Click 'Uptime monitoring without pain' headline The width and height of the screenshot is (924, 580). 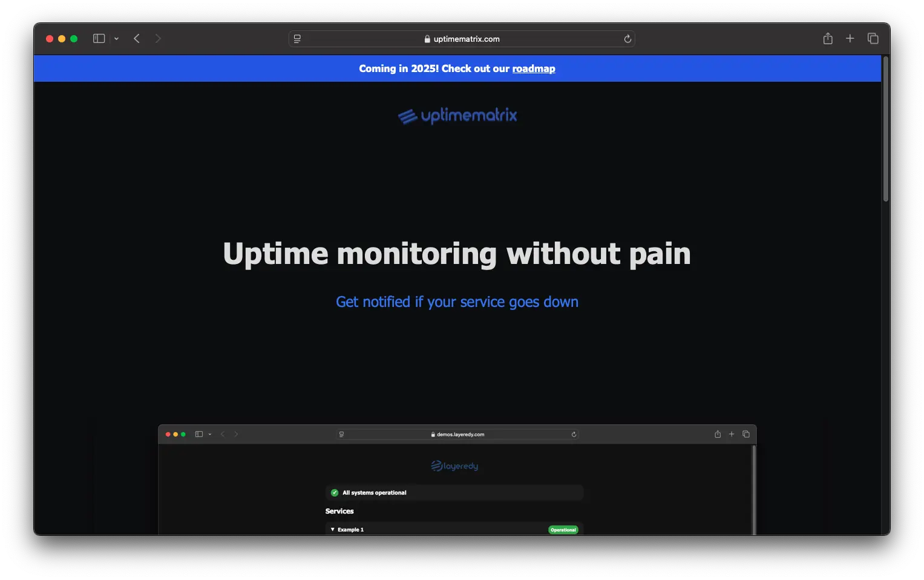click(457, 254)
